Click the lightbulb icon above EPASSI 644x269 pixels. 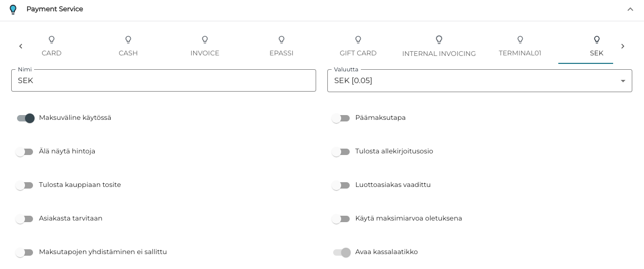[x=282, y=39]
